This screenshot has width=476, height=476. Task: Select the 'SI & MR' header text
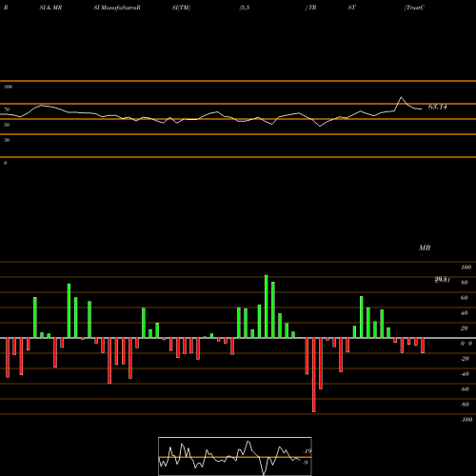(x=50, y=8)
